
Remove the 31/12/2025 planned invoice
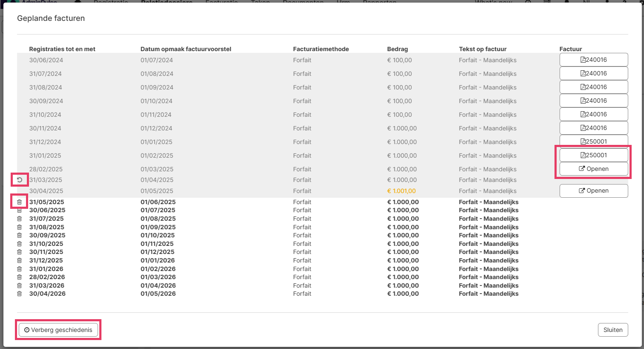(19, 260)
